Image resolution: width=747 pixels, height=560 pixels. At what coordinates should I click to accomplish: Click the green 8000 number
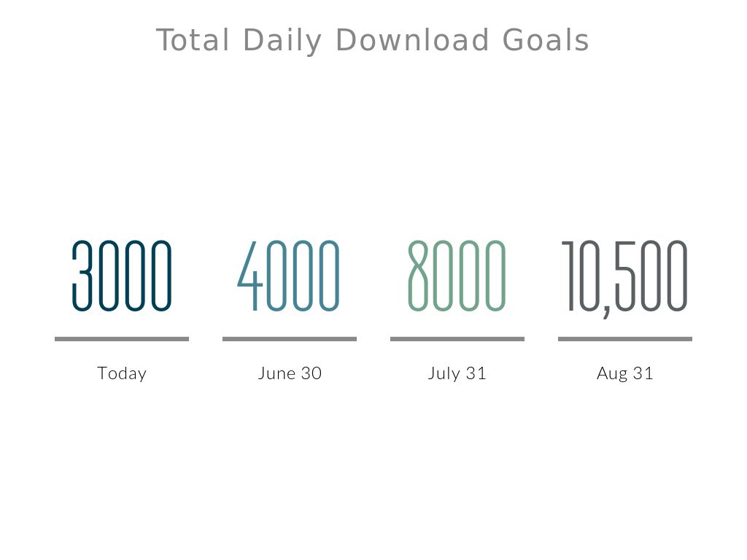[457, 276]
